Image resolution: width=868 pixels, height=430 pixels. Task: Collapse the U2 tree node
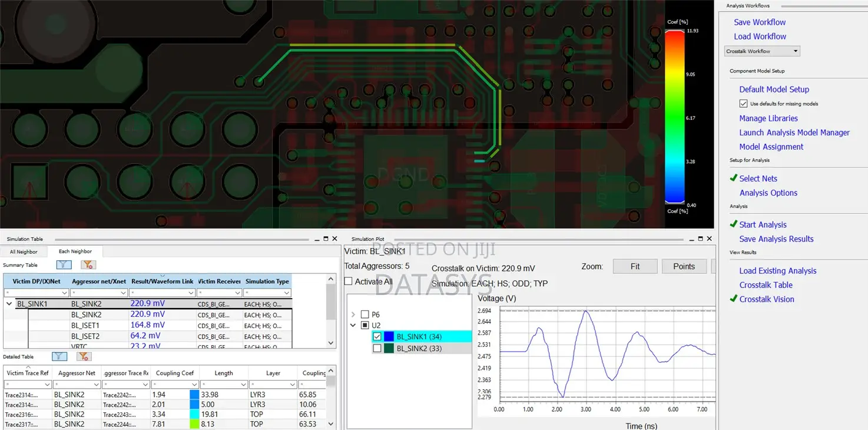353,325
